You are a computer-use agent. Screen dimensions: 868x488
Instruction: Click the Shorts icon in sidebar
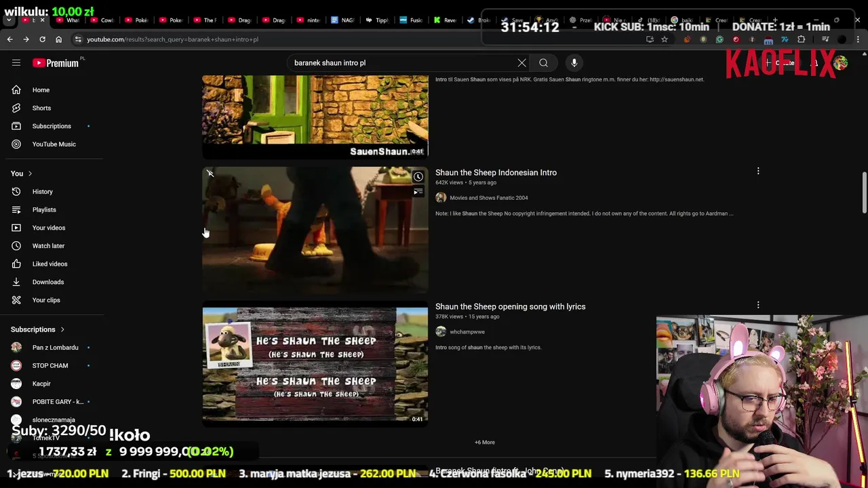click(x=16, y=108)
